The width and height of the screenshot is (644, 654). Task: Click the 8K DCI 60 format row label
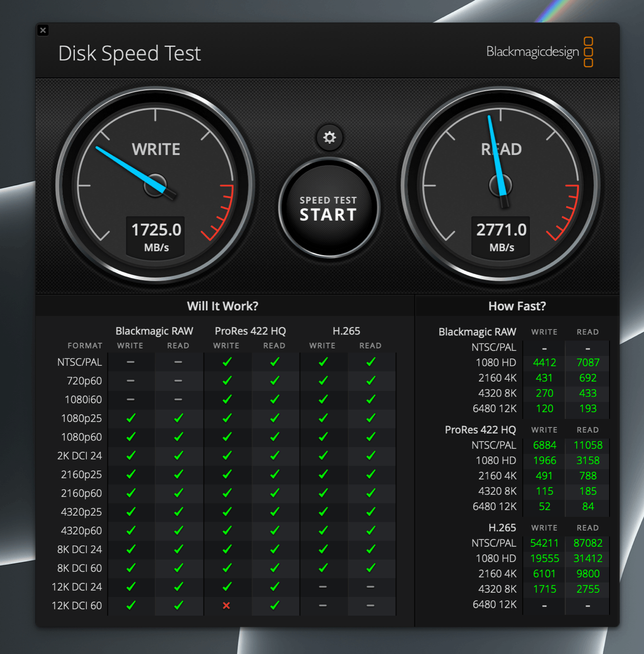[x=79, y=568]
